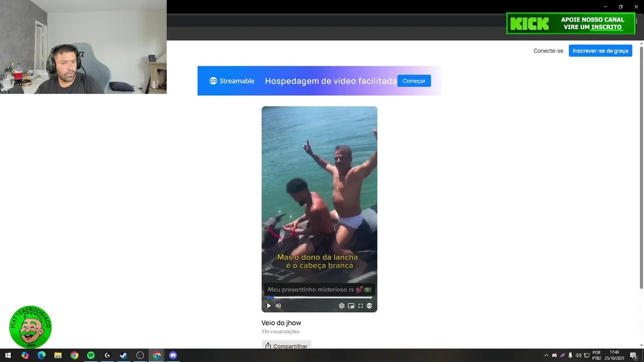Open OBS Studio from taskbar
Image resolution: width=644 pixels, height=362 pixels.
(x=140, y=355)
